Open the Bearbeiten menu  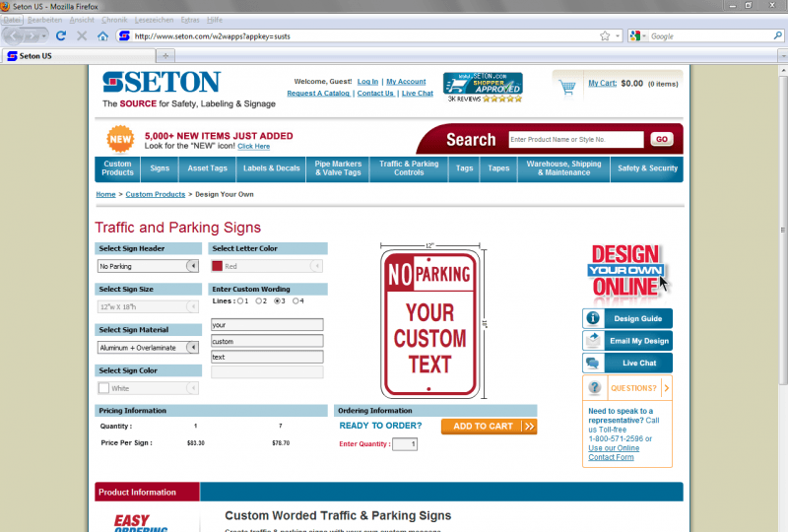(x=44, y=20)
